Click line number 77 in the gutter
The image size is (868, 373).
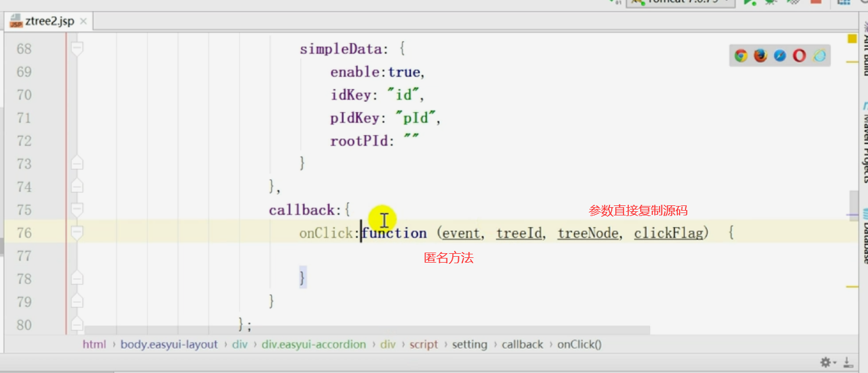24,256
